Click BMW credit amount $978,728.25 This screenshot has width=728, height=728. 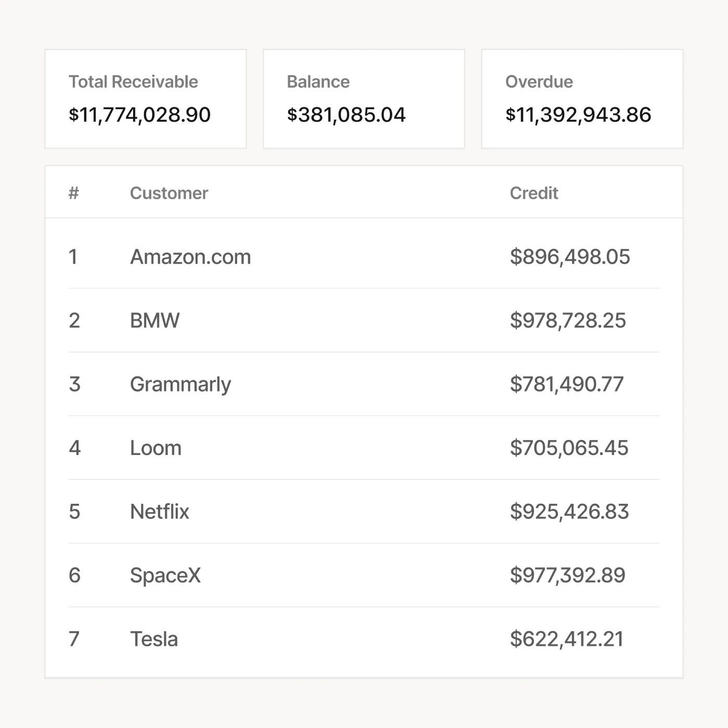568,320
